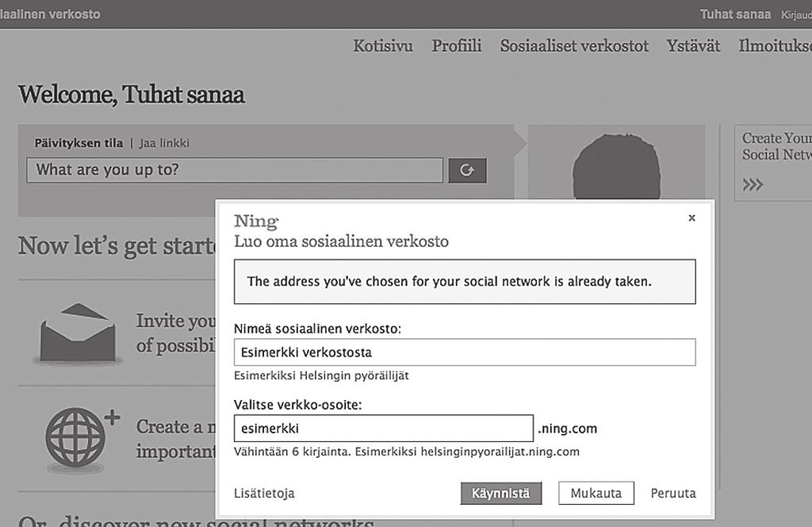Click the Mukauta button

[x=596, y=493]
